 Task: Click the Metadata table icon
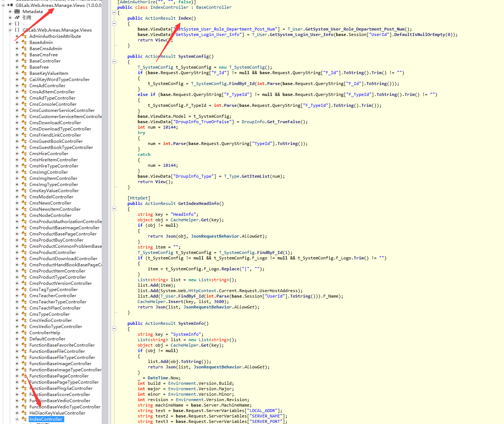pos(17,12)
